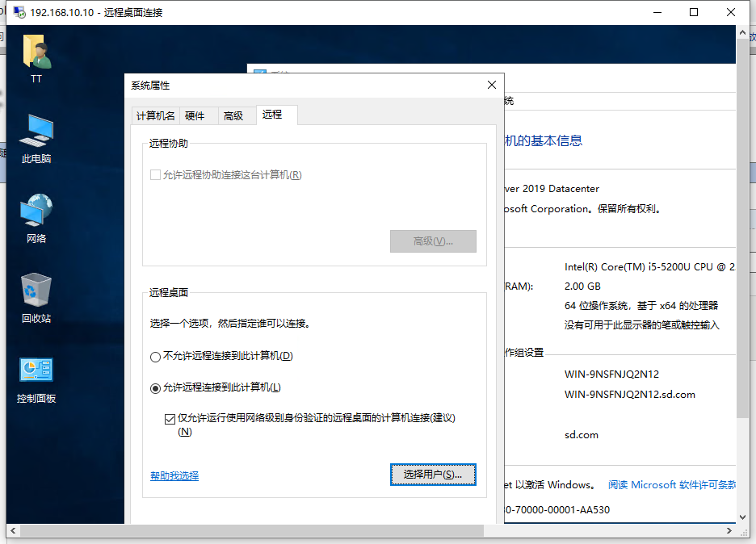The width and height of the screenshot is (756, 544).
Task: Click full name WIN-9NSFNJQ2N12.sd.com text
Action: (630, 394)
